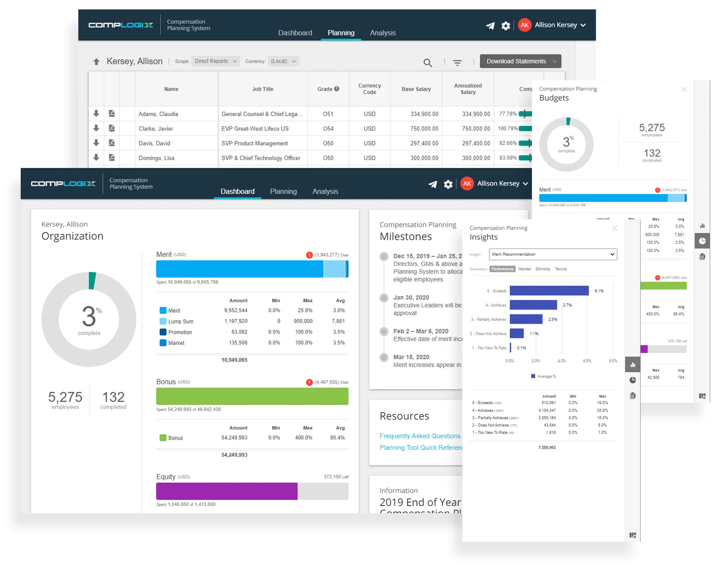
Task: Open the PDF statement icon for Domingo, Lisa
Action: click(112, 157)
